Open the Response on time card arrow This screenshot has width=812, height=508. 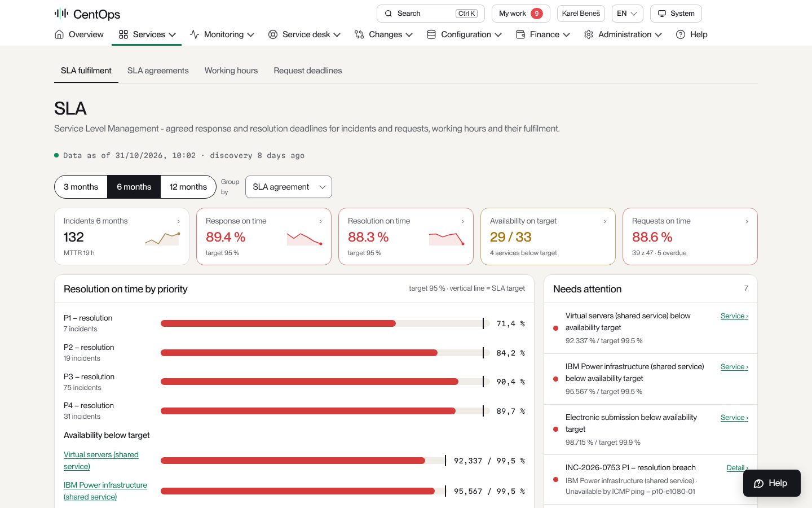321,221
